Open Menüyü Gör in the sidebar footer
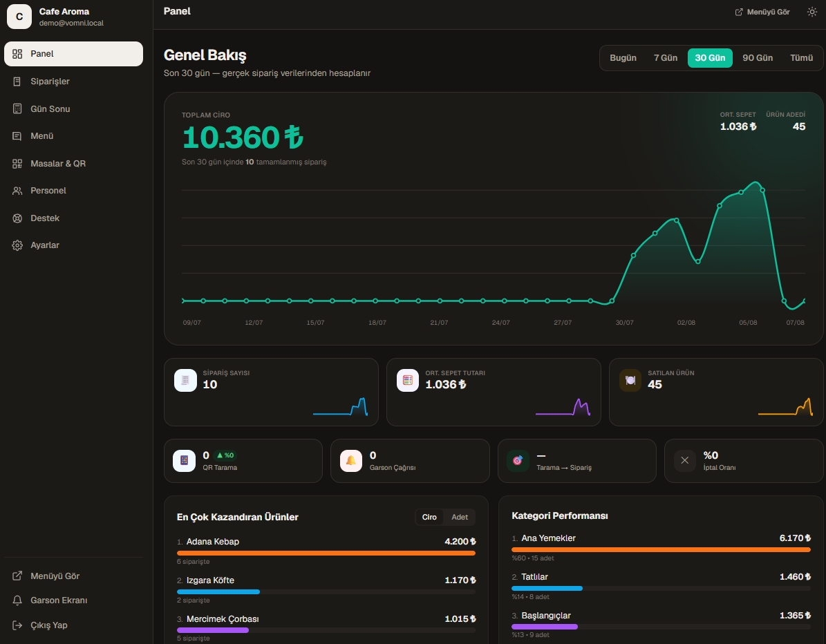 74,576
